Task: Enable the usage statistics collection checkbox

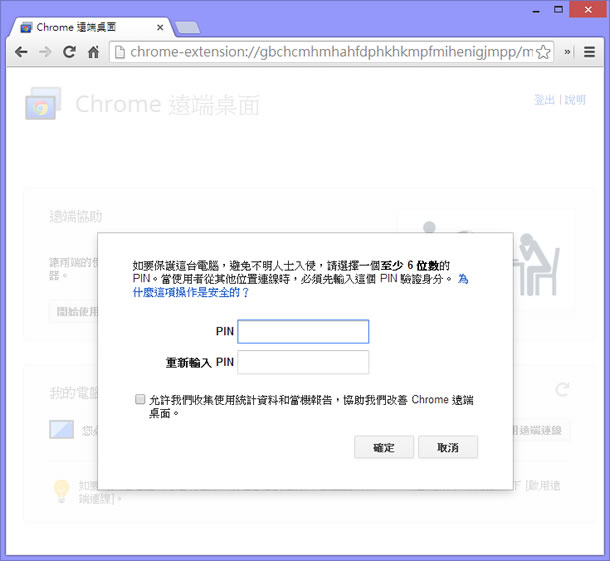Action: [x=140, y=399]
